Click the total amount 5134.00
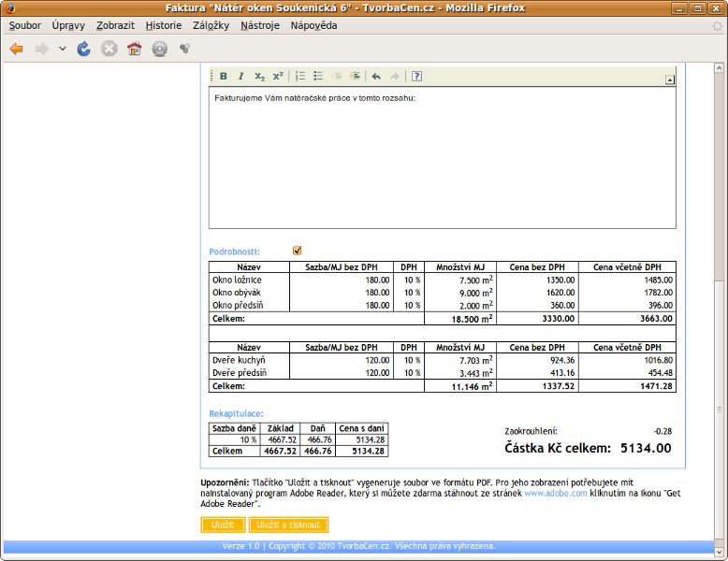The image size is (728, 561). (646, 448)
